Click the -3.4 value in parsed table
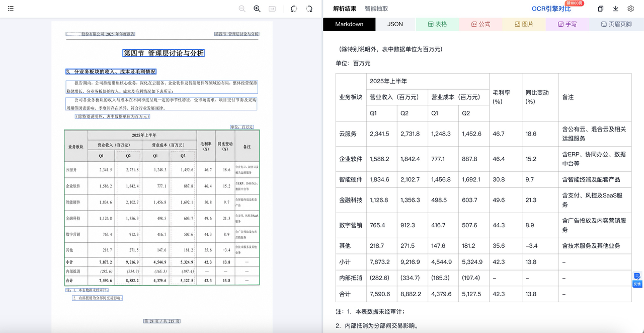The height and width of the screenshot is (333, 644). point(531,246)
